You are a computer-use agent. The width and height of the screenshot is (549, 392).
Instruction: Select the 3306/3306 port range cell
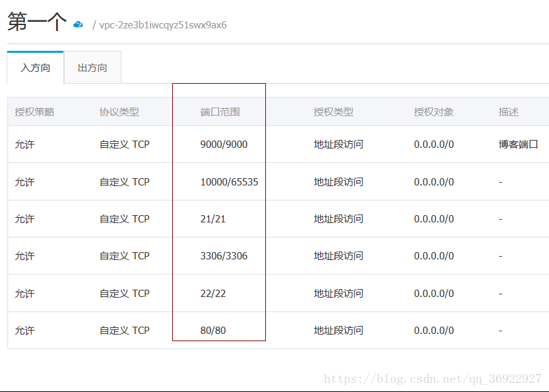click(x=224, y=256)
